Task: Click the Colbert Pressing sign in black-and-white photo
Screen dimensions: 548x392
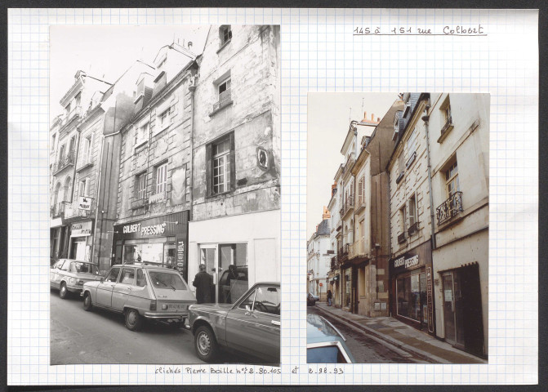Action: 144,228
